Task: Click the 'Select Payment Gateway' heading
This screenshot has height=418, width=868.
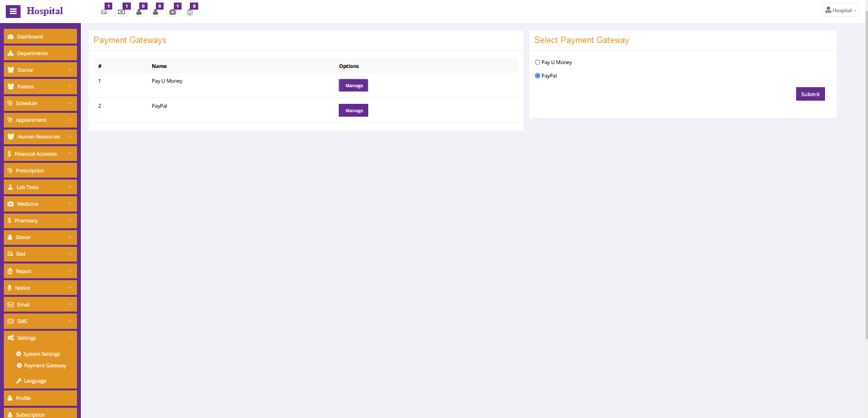Action: (x=582, y=40)
